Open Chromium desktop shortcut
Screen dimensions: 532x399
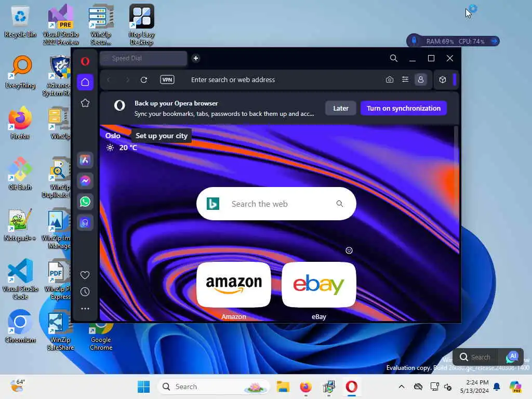[x=20, y=327]
